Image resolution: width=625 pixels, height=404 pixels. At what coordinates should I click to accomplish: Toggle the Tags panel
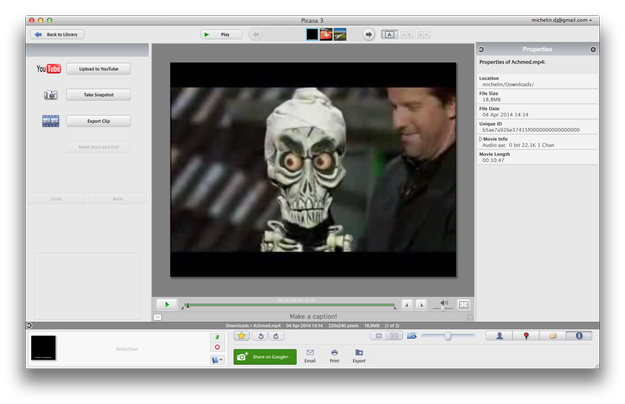pyautogui.click(x=553, y=336)
